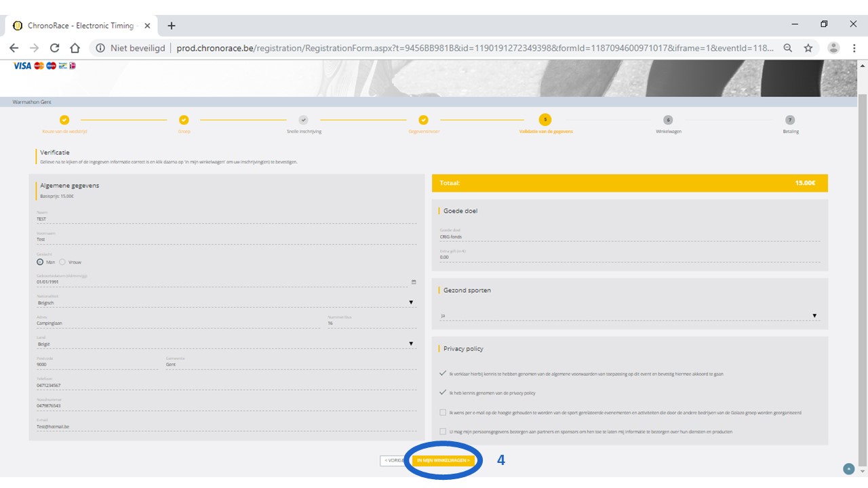This screenshot has height=488, width=868.
Task: Enable e-mail updates from Golazo group checkbox
Action: [x=443, y=412]
